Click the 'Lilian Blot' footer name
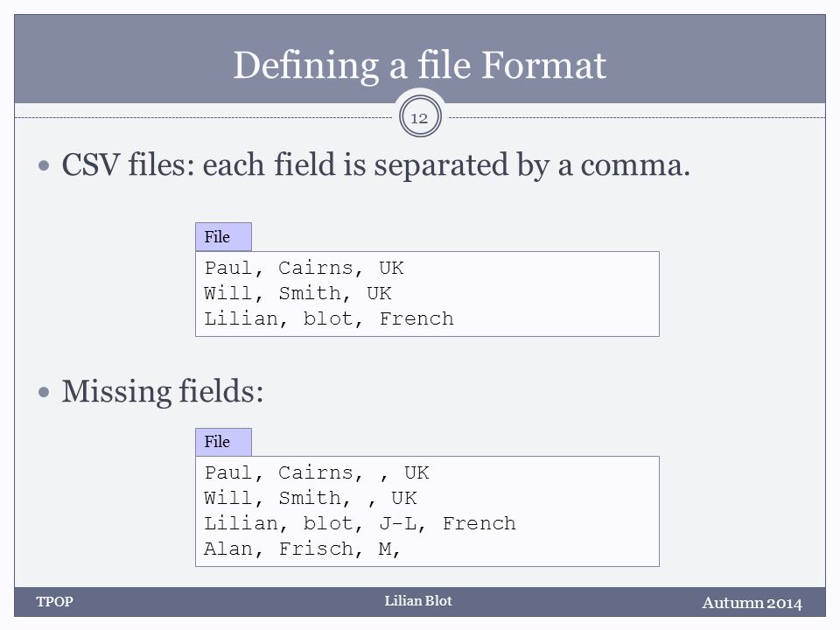Viewport: 840px width, 630px height. click(x=418, y=601)
